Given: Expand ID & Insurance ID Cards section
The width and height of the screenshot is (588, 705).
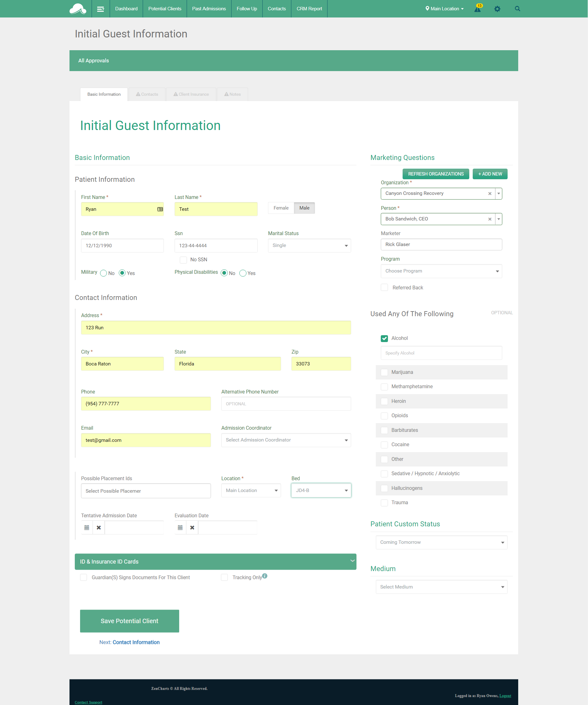Looking at the screenshot, I should click(215, 562).
